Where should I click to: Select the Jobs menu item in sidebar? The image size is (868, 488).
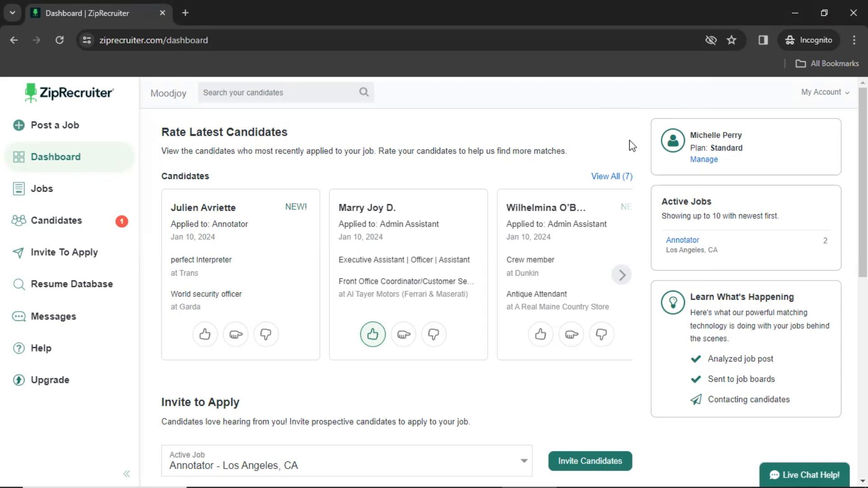(x=42, y=188)
